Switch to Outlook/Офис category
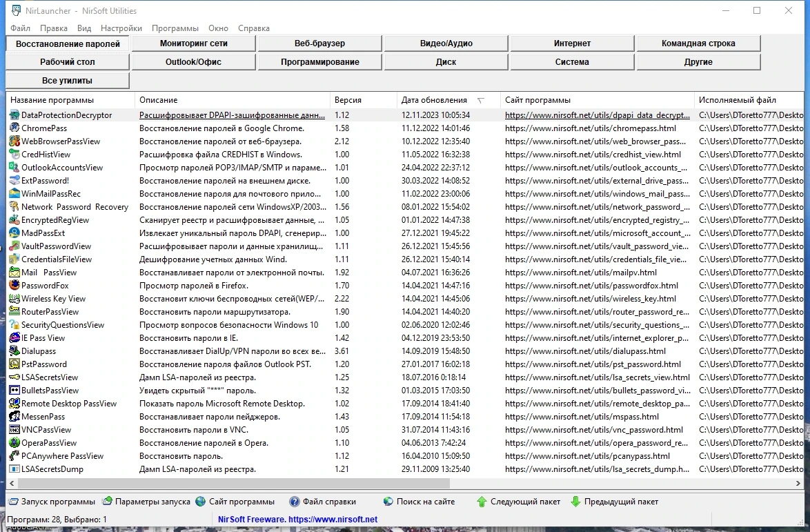The width and height of the screenshot is (810, 532). (194, 62)
